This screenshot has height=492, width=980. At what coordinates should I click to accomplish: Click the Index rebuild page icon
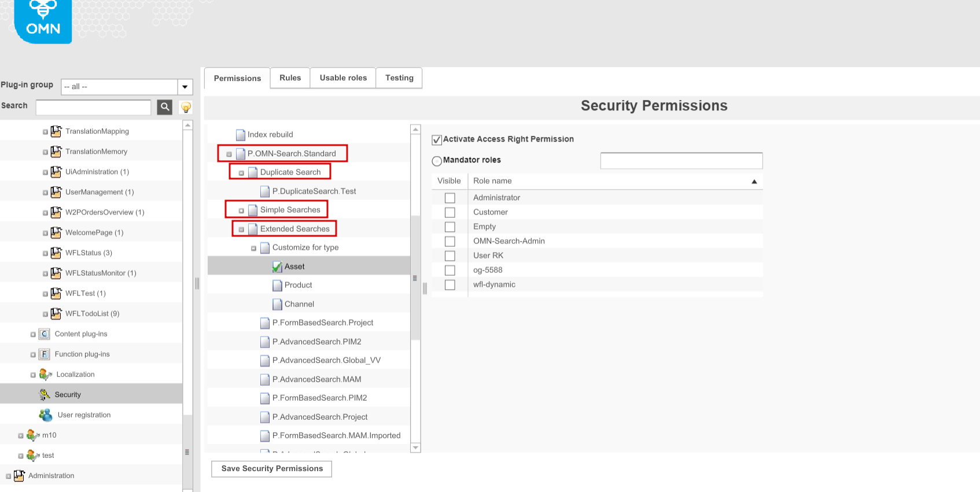click(x=241, y=135)
